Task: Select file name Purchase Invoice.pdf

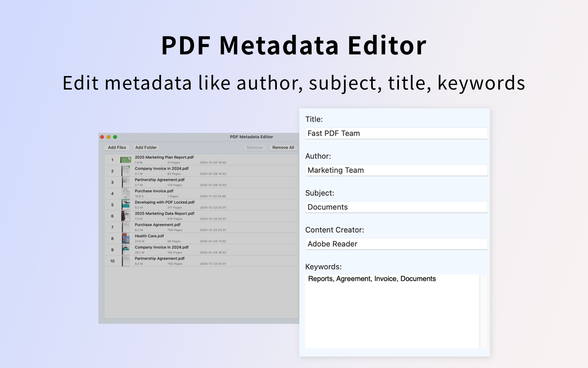Action: 154,191
